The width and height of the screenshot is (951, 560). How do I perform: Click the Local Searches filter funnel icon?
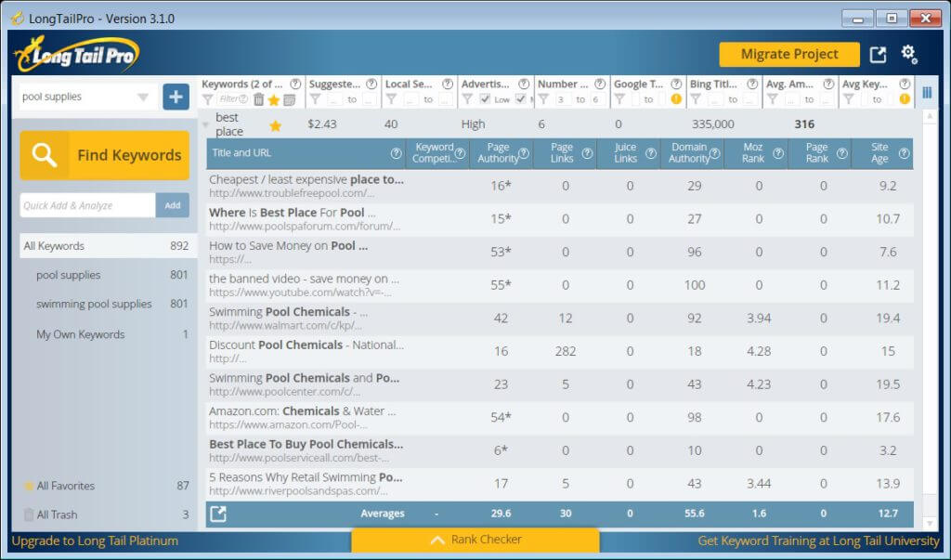point(391,99)
